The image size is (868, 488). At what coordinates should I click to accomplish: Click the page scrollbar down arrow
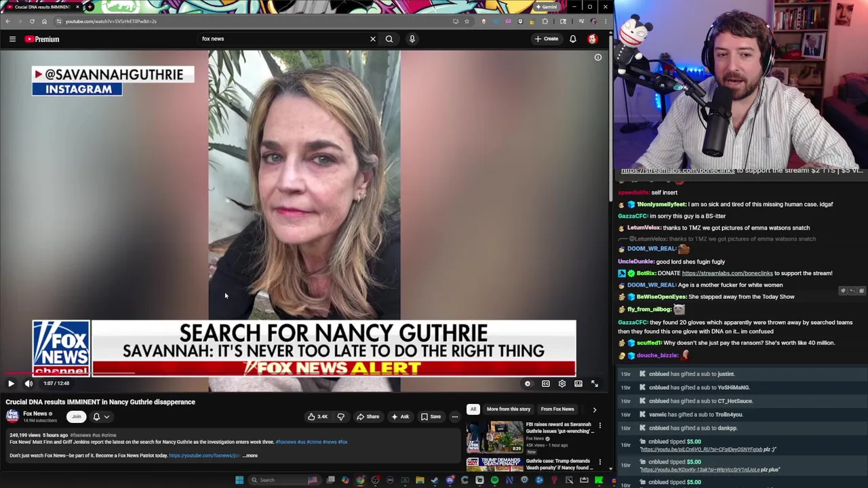click(x=610, y=468)
